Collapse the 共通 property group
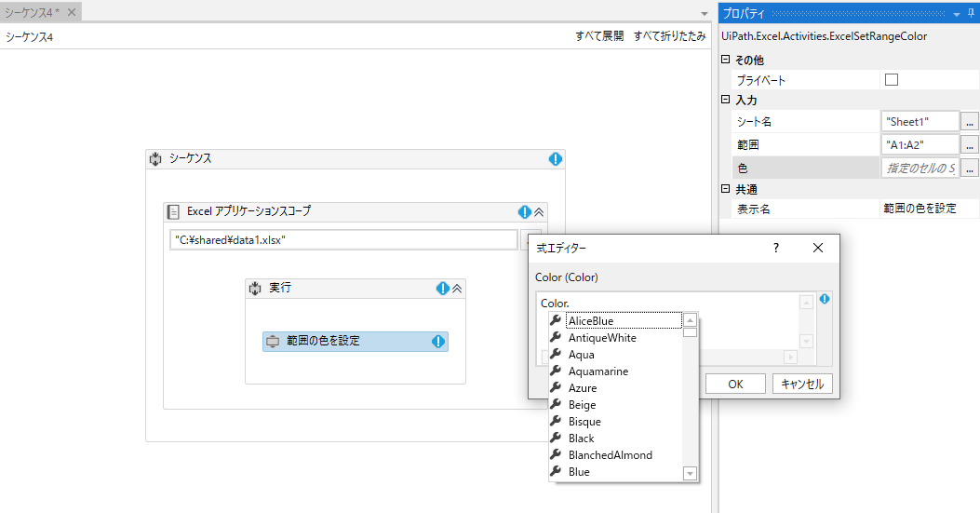 tap(726, 188)
